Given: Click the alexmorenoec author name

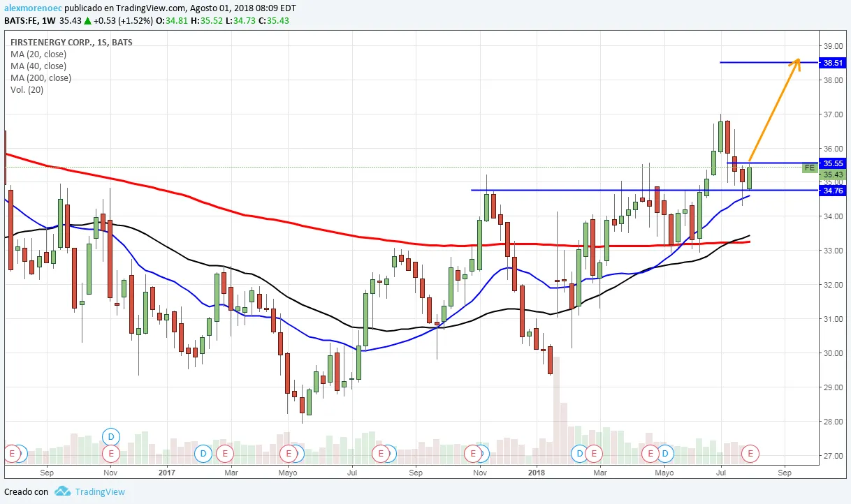Looking at the screenshot, I should [33, 8].
